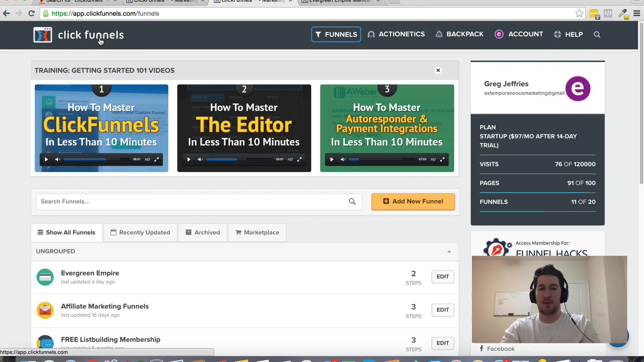This screenshot has height=362, width=644.
Task: Mute the Autoresponder training video
Action: [343, 160]
